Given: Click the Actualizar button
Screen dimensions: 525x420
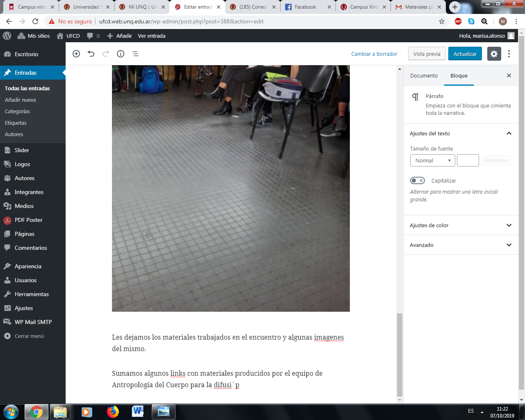Looking at the screenshot, I should click(465, 54).
